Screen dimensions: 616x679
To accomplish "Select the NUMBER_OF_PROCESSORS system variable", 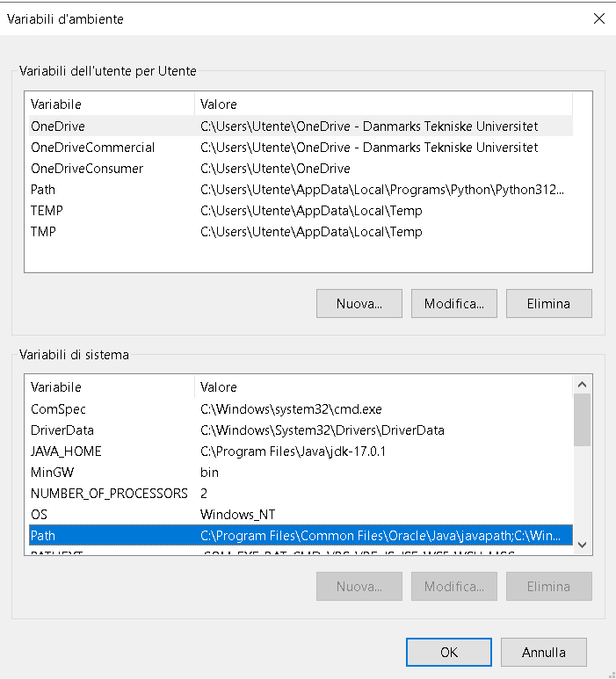I will click(x=109, y=494).
